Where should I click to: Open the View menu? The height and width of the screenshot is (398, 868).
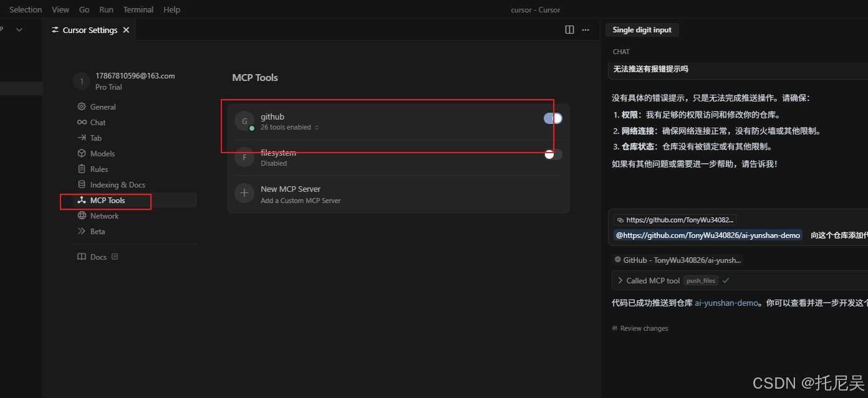coord(60,9)
